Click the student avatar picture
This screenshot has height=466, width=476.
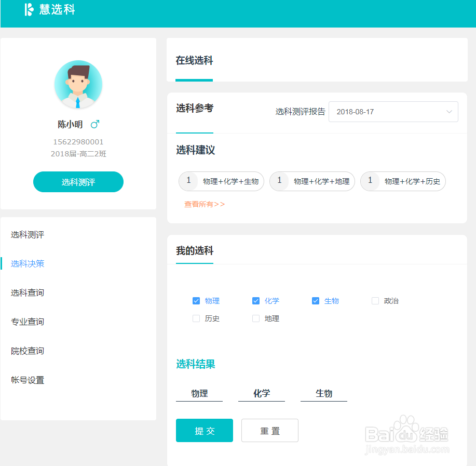pos(78,84)
